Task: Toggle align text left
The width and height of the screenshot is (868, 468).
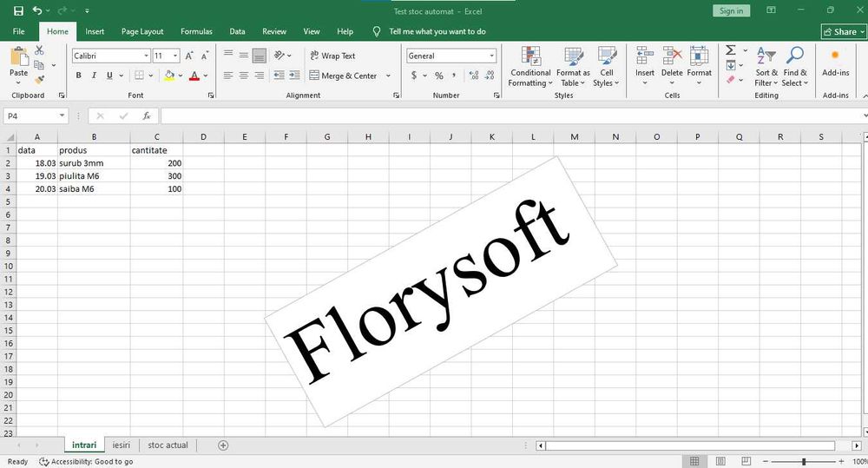Action: (x=228, y=76)
